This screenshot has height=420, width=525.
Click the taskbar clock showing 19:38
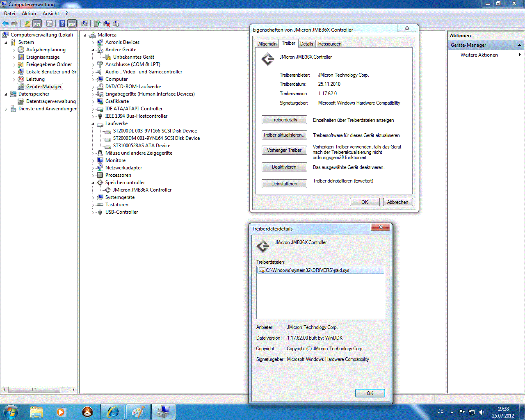click(503, 412)
